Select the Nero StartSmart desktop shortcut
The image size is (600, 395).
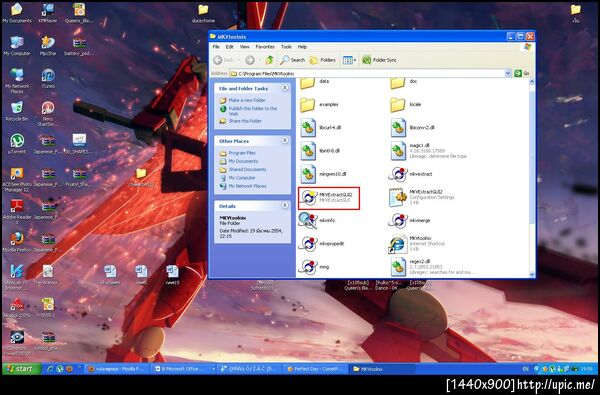(48, 113)
